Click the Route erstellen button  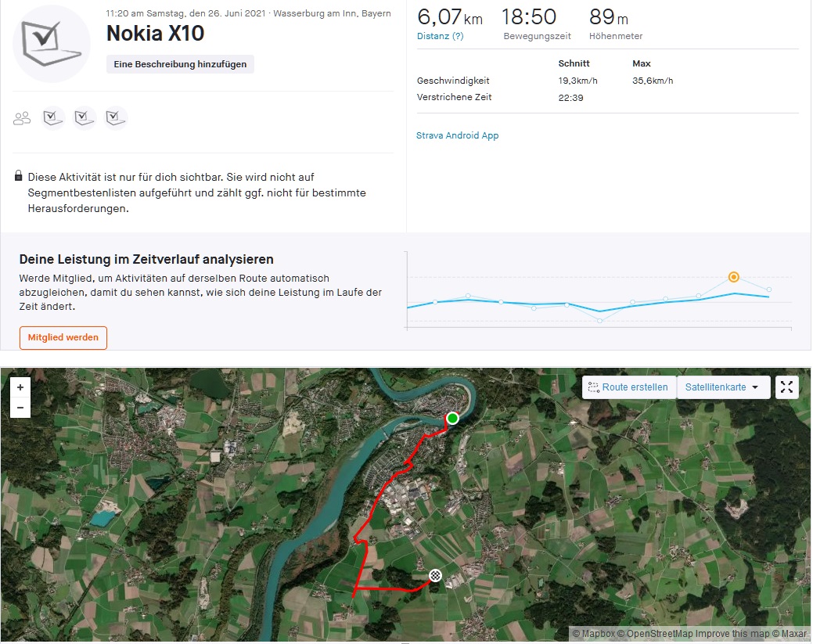click(629, 387)
